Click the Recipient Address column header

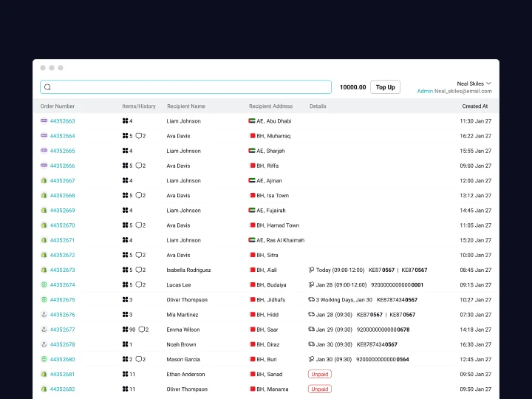pos(270,106)
